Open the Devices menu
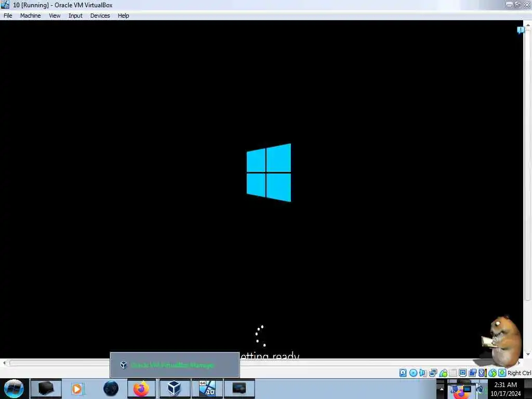 point(100,16)
